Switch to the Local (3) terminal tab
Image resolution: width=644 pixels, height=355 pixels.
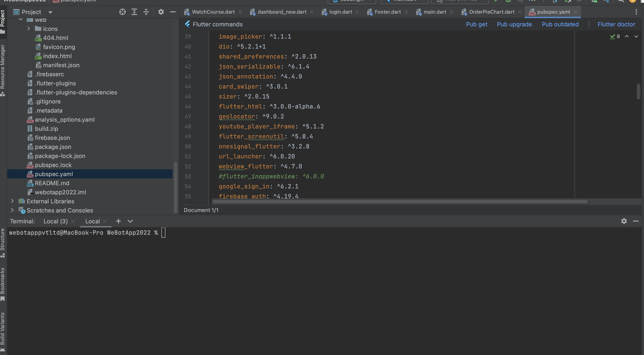[56, 221]
